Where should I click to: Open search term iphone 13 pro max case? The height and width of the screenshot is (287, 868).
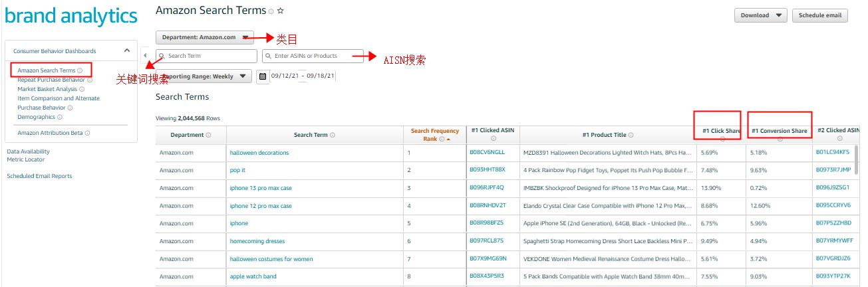(261, 188)
